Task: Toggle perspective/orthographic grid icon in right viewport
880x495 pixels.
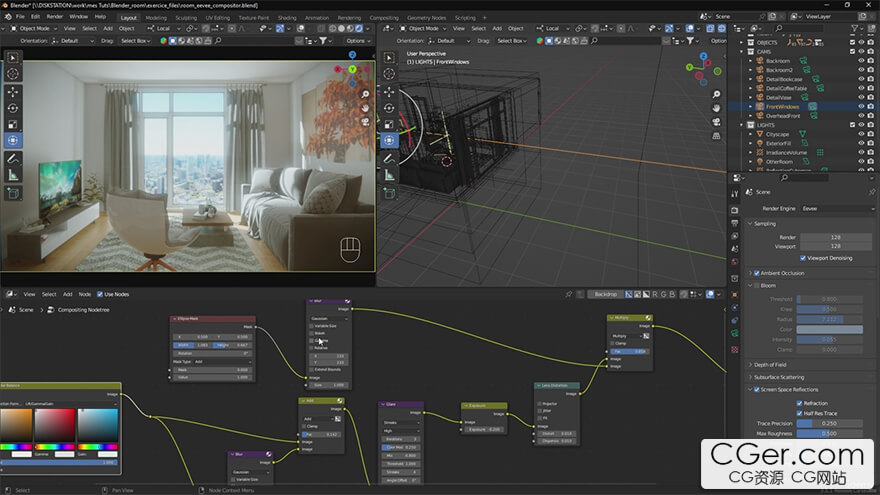Action: [716, 136]
